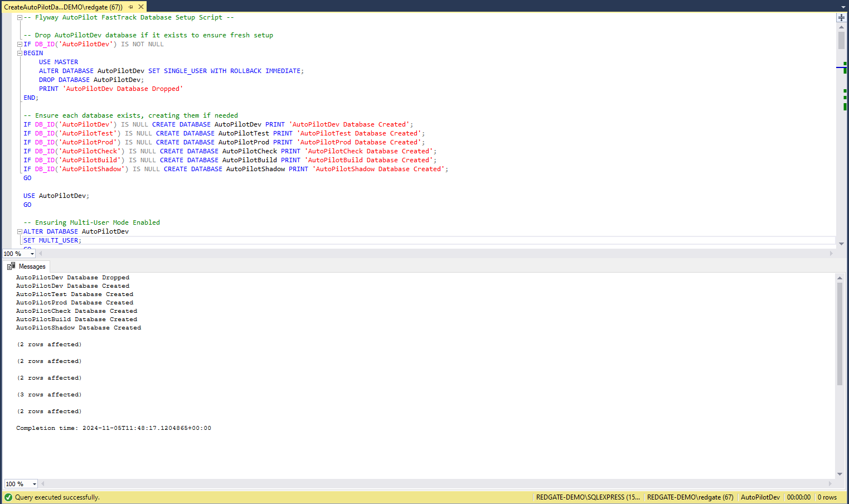Collapse the ALTER DATABASE AutoPilotDev statement
The image size is (849, 504).
[x=20, y=232]
